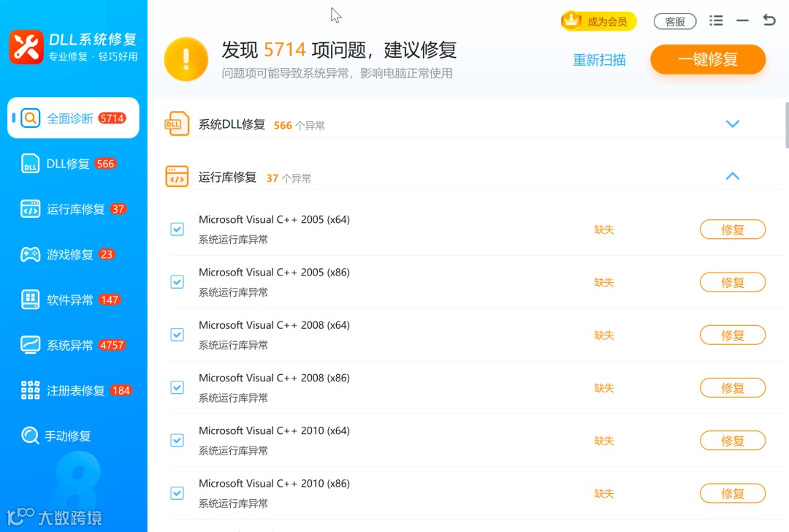This screenshot has height=532, width=789.
Task: Click the DLL系统修复 app logo icon
Action: coord(26,47)
